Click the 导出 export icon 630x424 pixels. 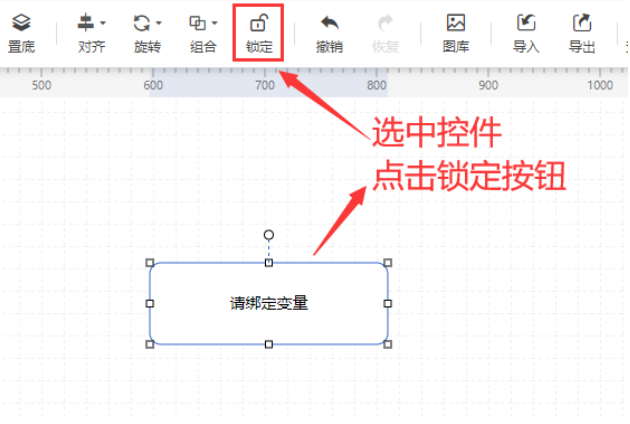pyautogui.click(x=582, y=23)
